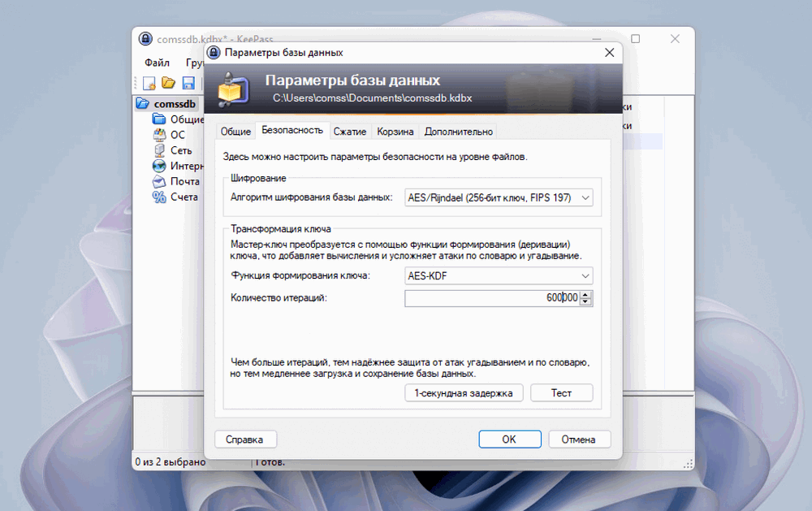The width and height of the screenshot is (812, 511).
Task: Click the lock icon in the dialog title bar
Action: point(214,52)
